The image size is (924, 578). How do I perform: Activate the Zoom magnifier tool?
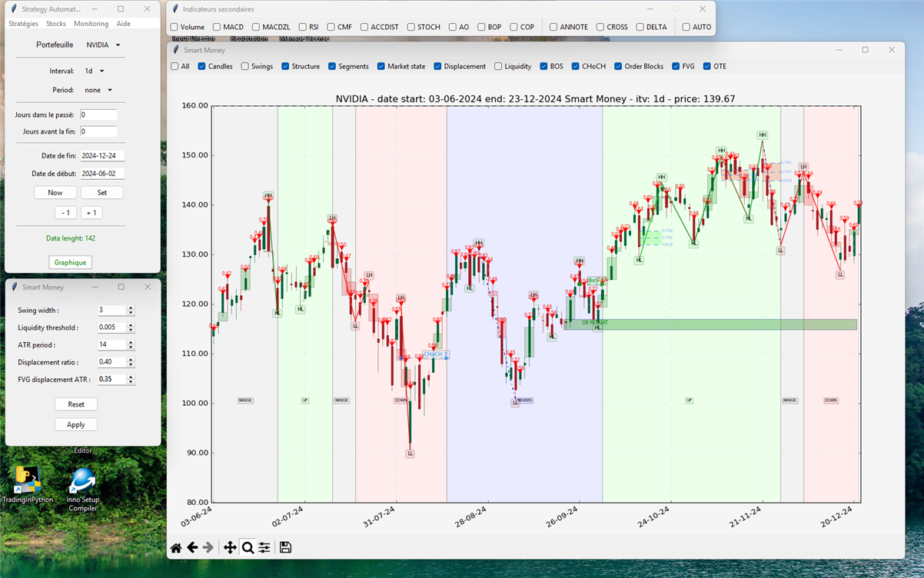tap(248, 547)
